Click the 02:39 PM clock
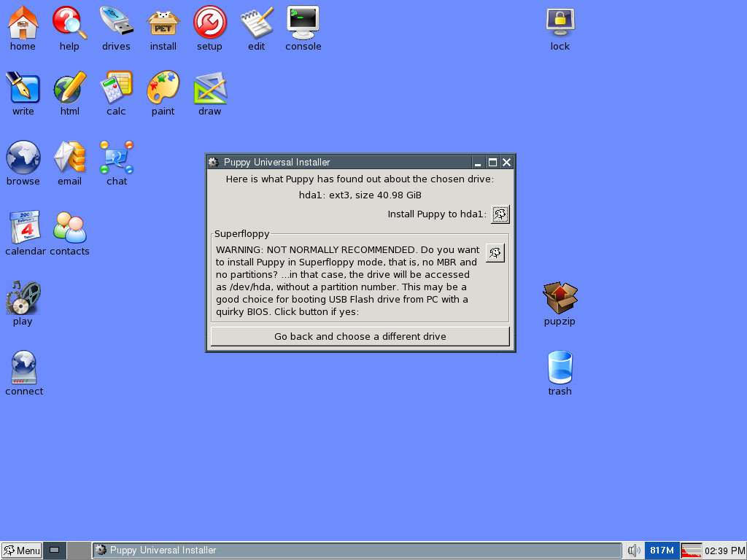Screen dimensions: 747x560 click(x=724, y=551)
